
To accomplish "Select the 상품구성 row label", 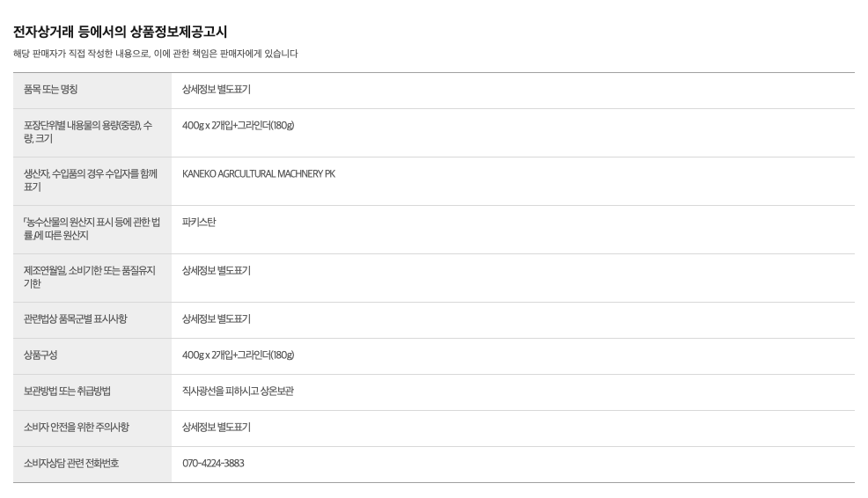I will [40, 355].
